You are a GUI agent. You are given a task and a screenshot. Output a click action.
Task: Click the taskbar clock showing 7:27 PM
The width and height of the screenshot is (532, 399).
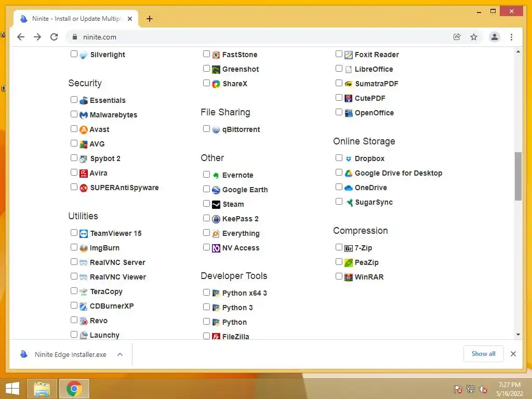click(509, 389)
